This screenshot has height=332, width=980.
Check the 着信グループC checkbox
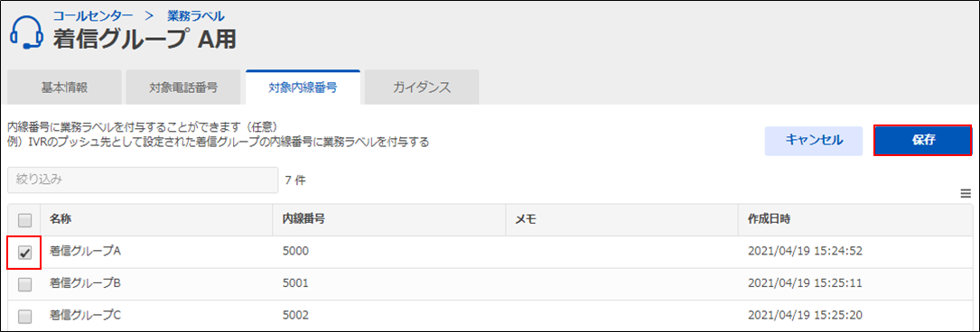pos(24,317)
